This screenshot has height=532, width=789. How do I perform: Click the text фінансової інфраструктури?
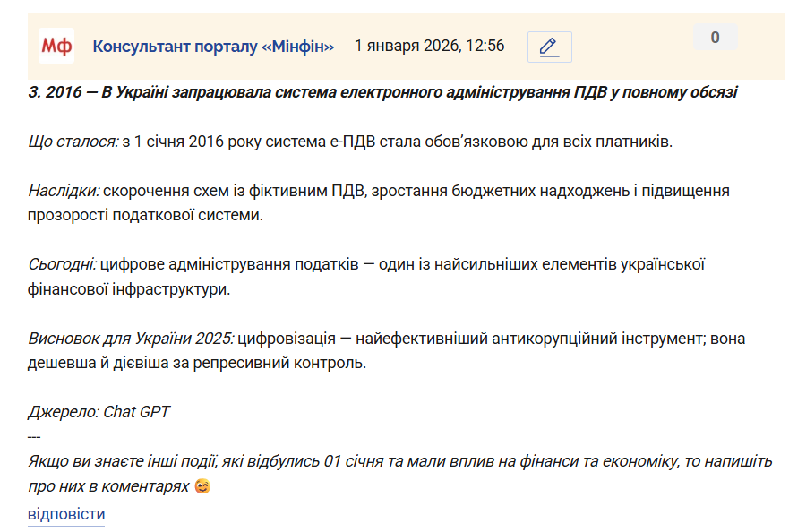click(x=129, y=289)
